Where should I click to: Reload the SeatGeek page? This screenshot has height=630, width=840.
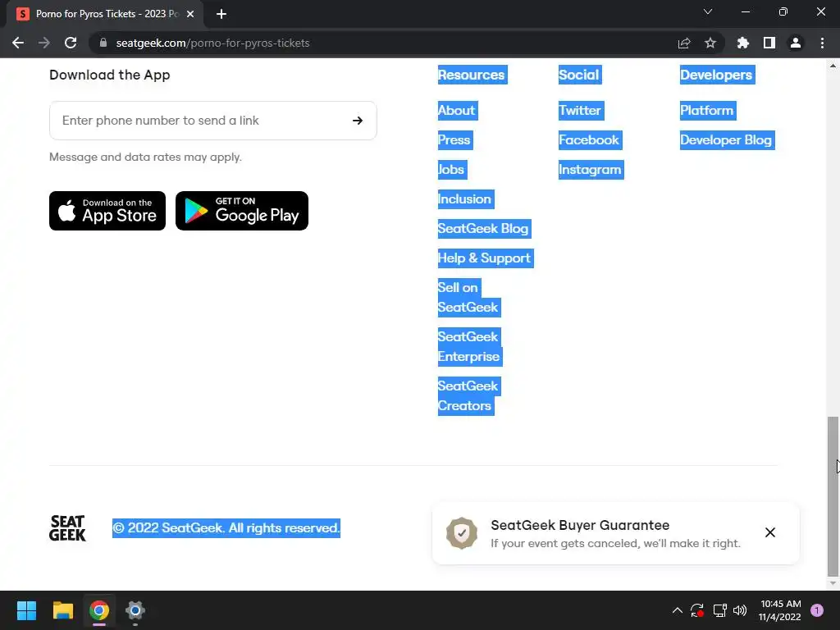[71, 43]
